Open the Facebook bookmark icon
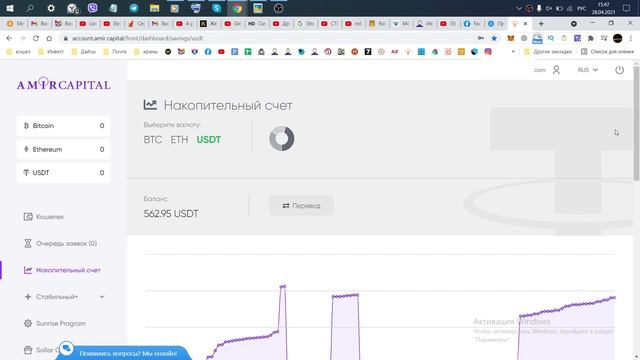 208,51
